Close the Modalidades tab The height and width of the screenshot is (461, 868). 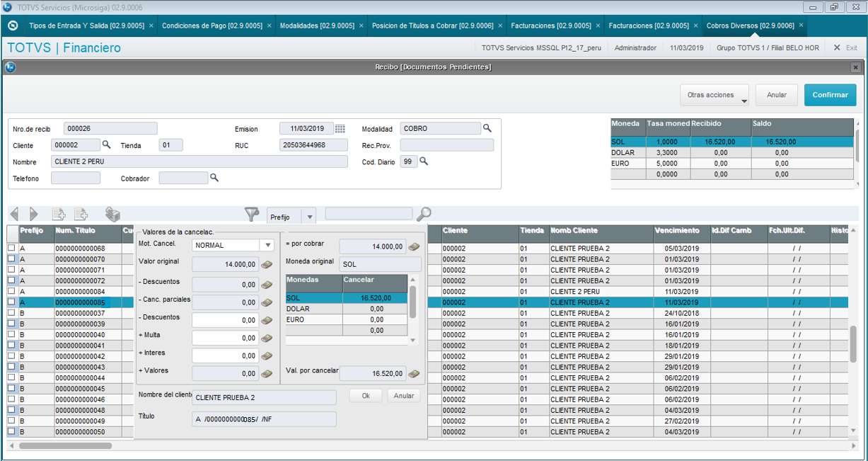point(361,25)
